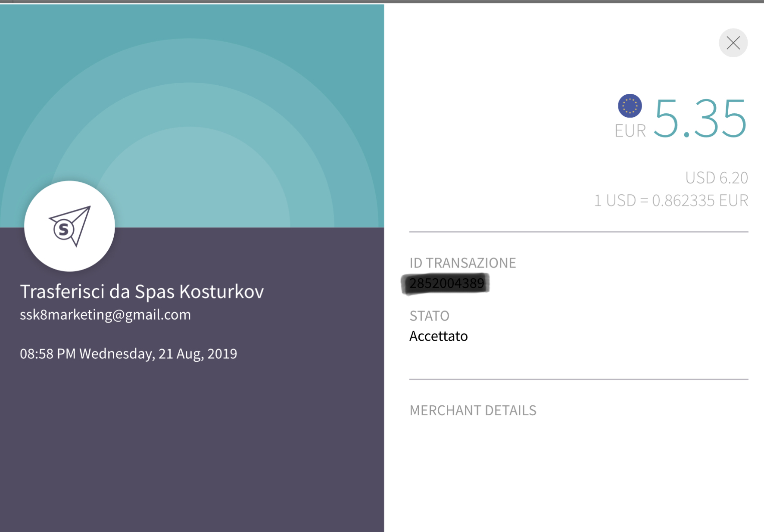
Task: Click the Trasferisci da Spas Kosturkov title
Action: (x=142, y=292)
